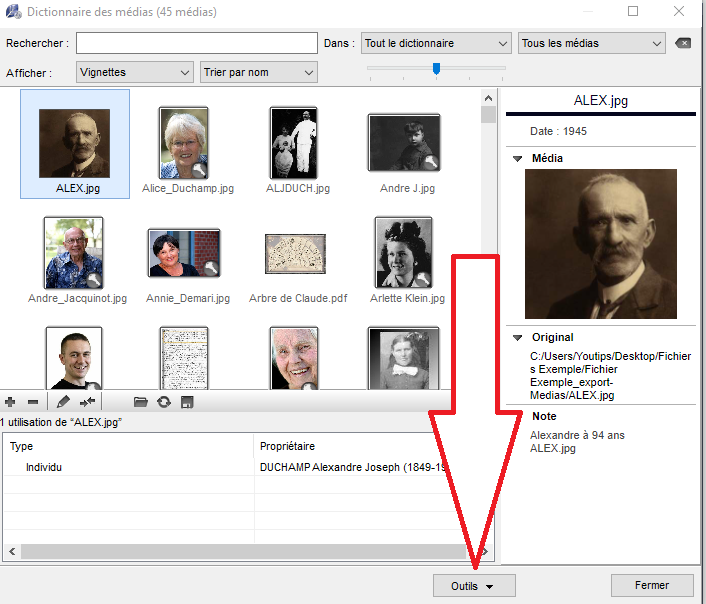Viewport: 706px width, 604px height.
Task: Click the circular refresh arrows icon
Action: pos(164,402)
